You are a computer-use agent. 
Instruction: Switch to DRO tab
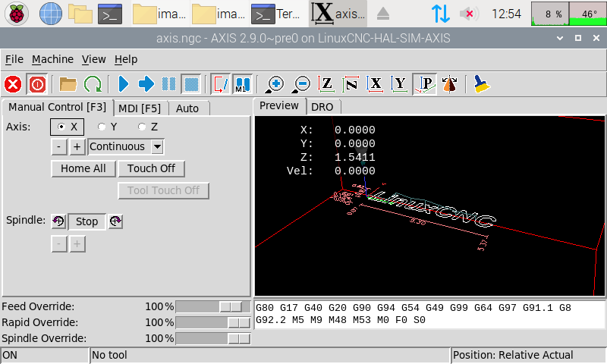click(322, 107)
